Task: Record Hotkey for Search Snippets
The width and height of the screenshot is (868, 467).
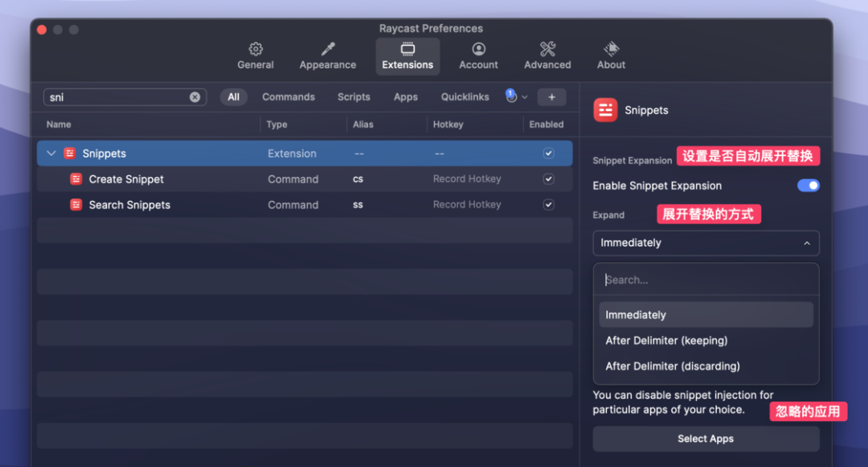Action: tap(467, 204)
